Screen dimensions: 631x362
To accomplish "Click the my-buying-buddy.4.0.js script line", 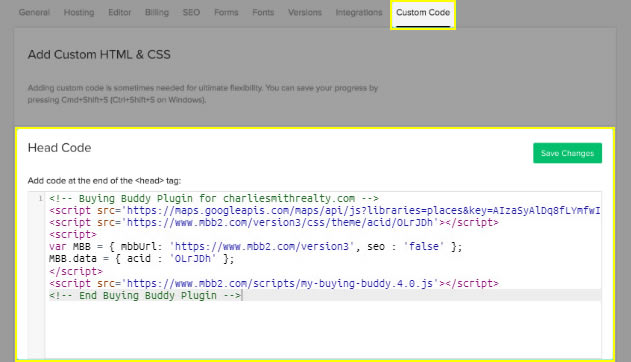I will 274,283.
